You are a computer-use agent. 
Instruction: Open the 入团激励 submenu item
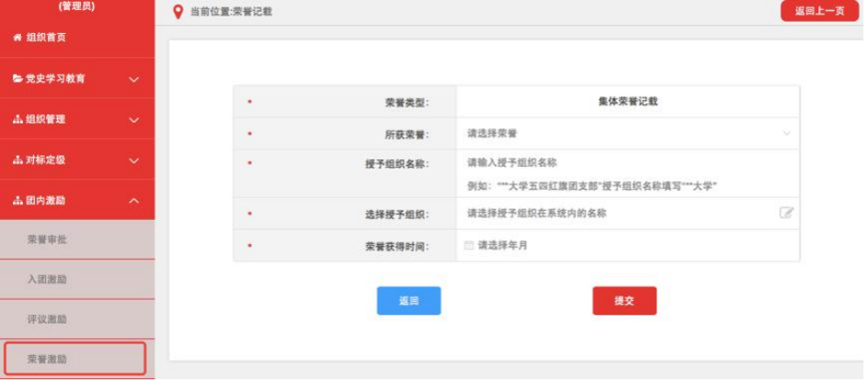[x=48, y=279]
